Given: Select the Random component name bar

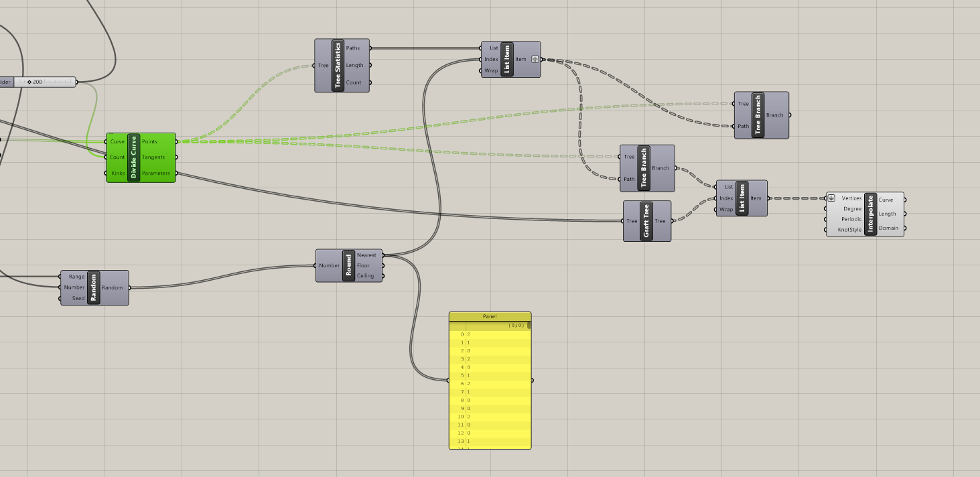Looking at the screenshot, I should click(94, 288).
